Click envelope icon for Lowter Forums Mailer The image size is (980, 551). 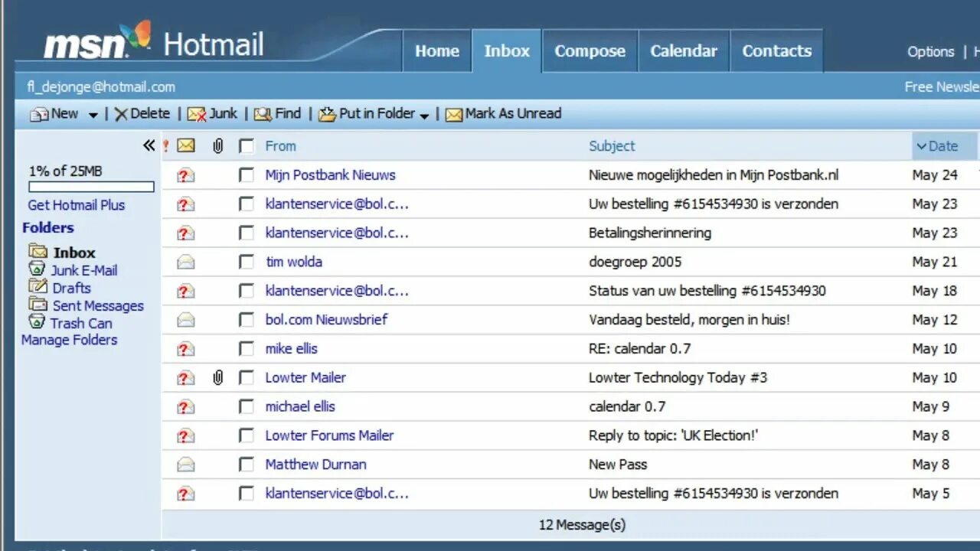185,436
